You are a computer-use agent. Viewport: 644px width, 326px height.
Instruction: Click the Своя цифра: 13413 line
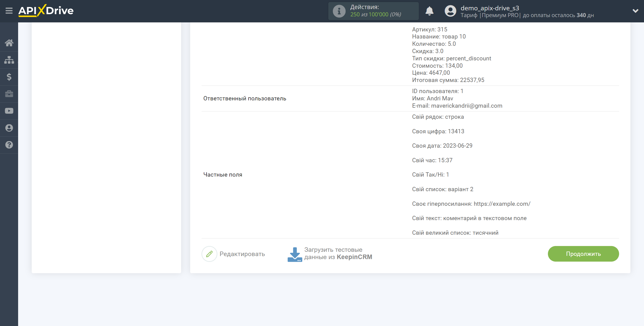pyautogui.click(x=438, y=131)
